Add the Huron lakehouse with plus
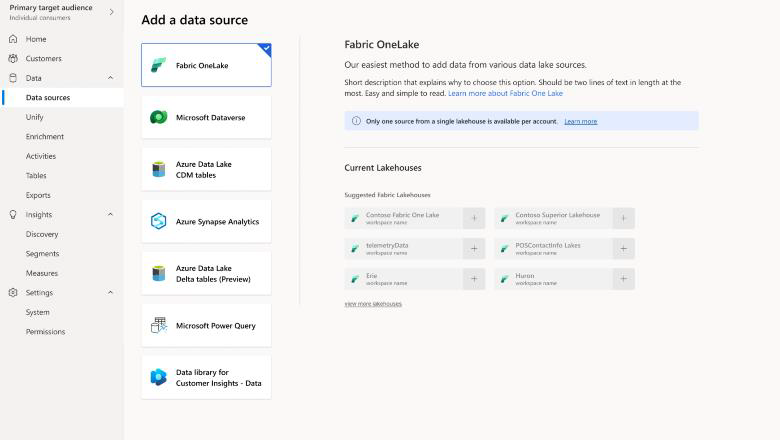The width and height of the screenshot is (780, 440). (x=623, y=279)
